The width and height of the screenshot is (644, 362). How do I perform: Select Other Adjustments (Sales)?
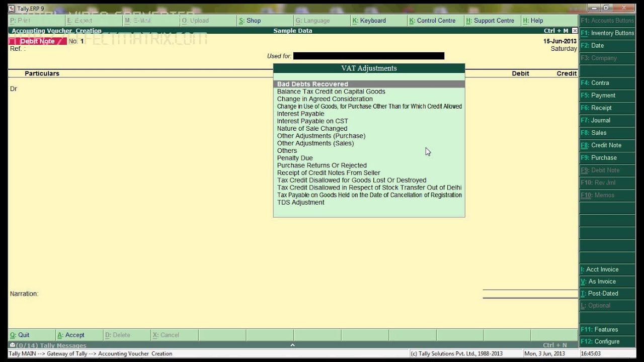[315, 143]
